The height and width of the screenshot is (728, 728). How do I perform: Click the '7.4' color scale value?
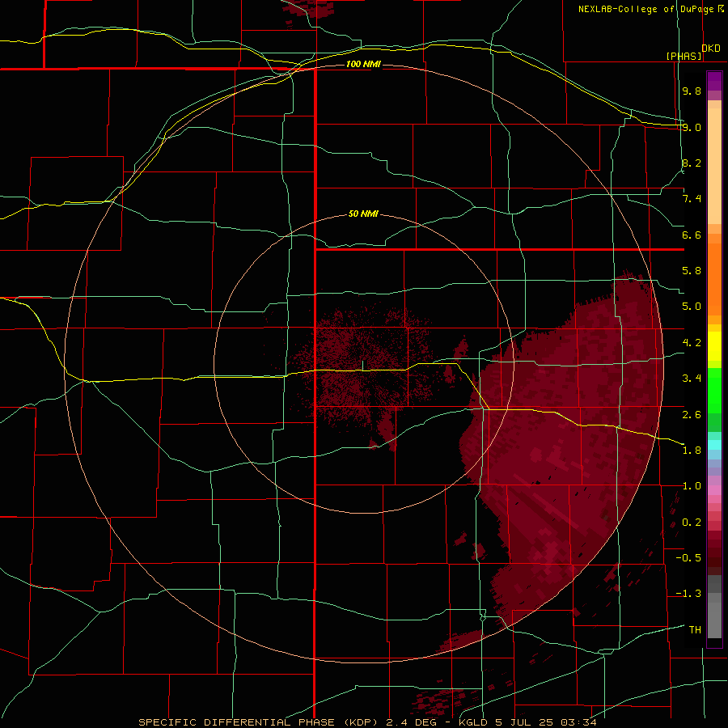click(692, 199)
